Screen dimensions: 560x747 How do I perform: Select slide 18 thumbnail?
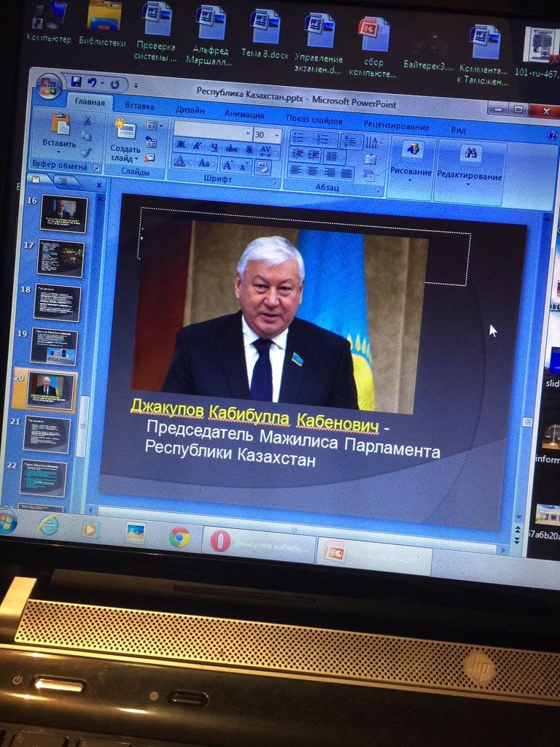pyautogui.click(x=57, y=303)
